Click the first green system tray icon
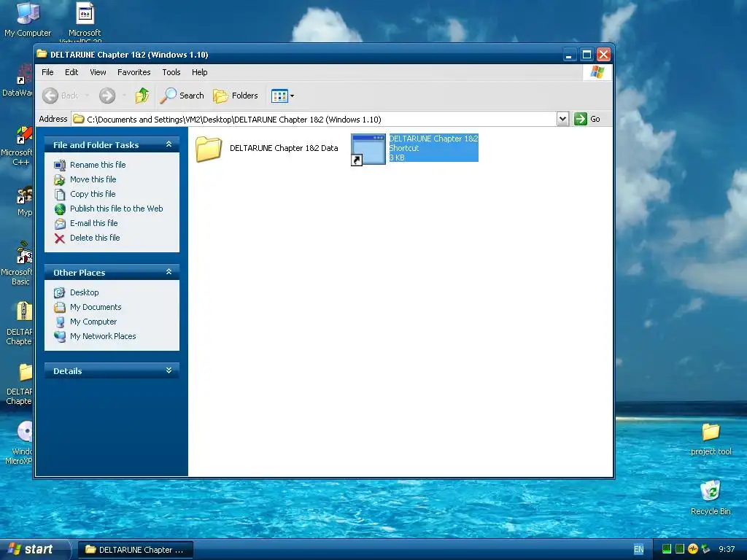The height and width of the screenshot is (560, 747). tap(667, 549)
